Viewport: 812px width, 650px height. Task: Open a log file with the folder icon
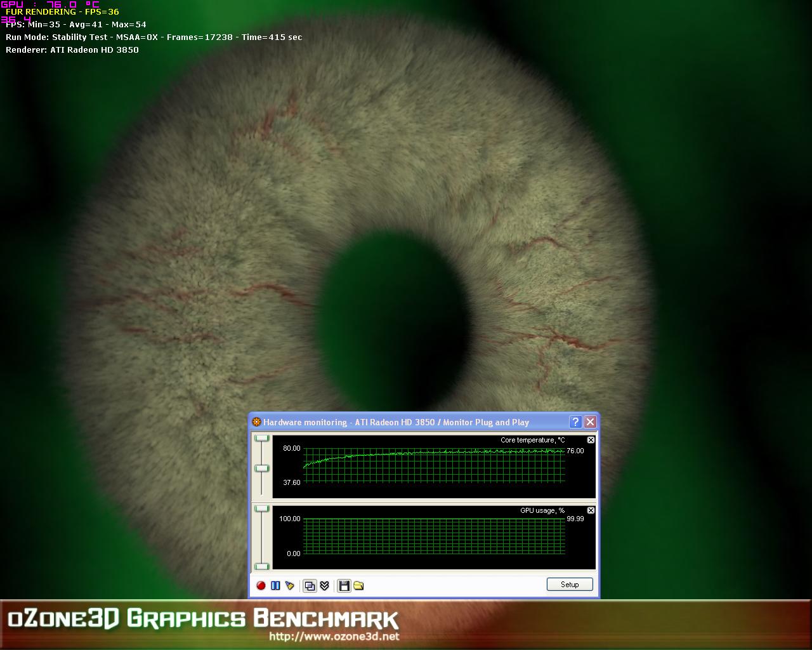click(x=358, y=585)
